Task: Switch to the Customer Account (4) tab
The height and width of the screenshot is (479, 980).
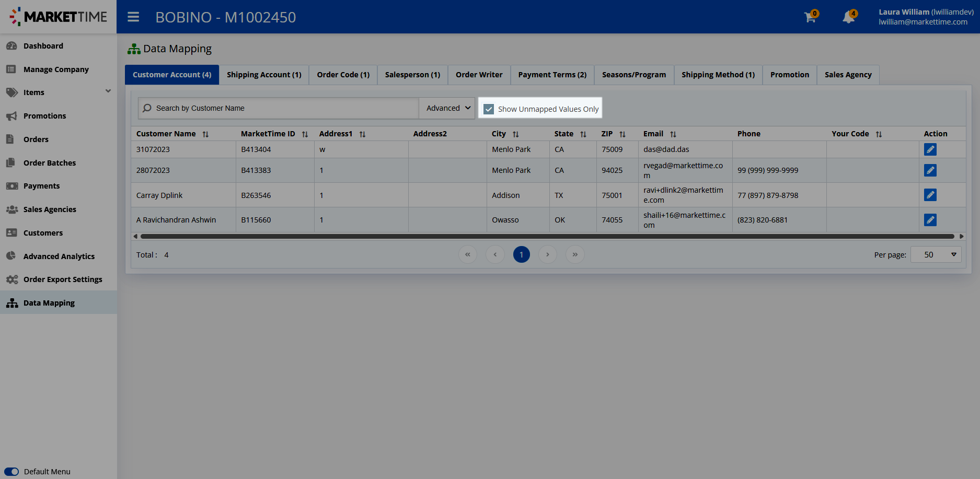Action: click(172, 75)
